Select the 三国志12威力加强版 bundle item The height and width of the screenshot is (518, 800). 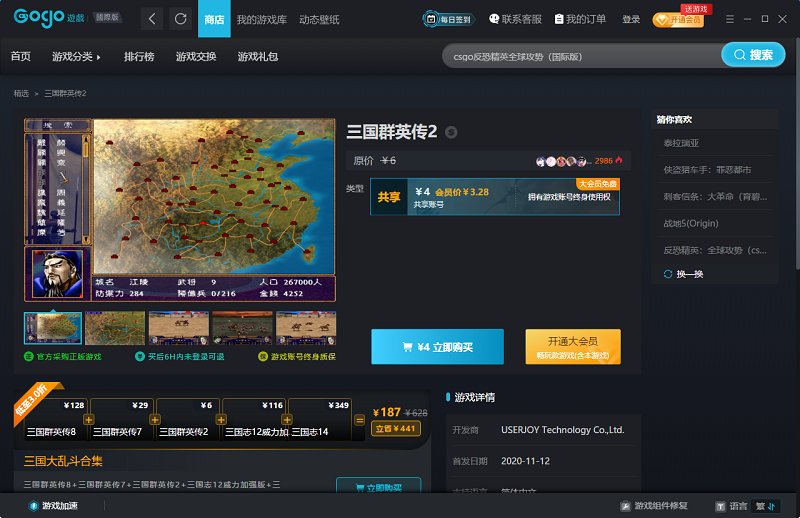coord(255,420)
